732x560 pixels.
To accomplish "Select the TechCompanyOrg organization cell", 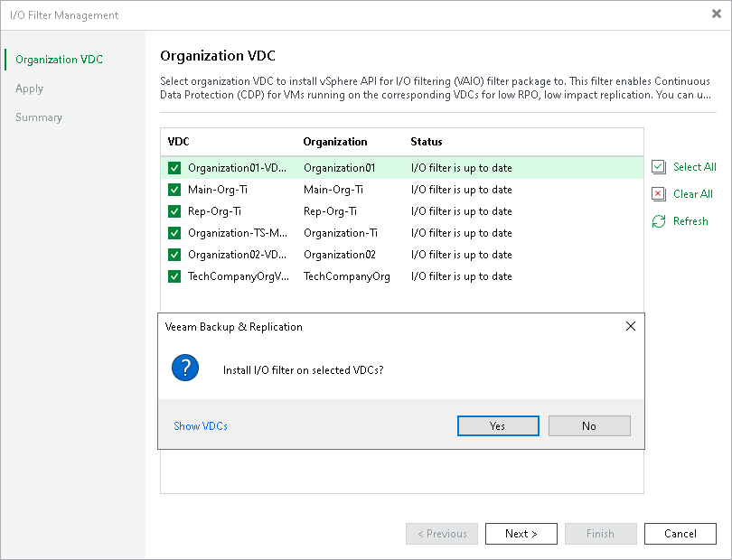I will pyautogui.click(x=347, y=276).
